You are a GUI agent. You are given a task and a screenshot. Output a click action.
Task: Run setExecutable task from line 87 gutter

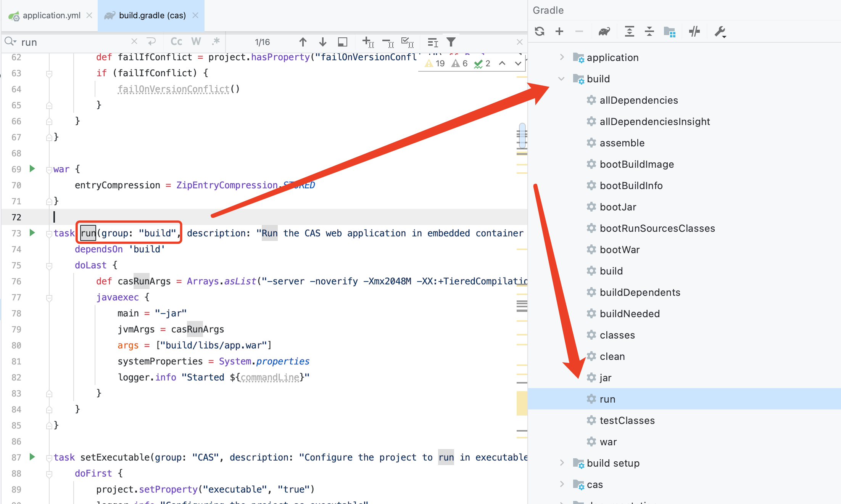(x=32, y=457)
